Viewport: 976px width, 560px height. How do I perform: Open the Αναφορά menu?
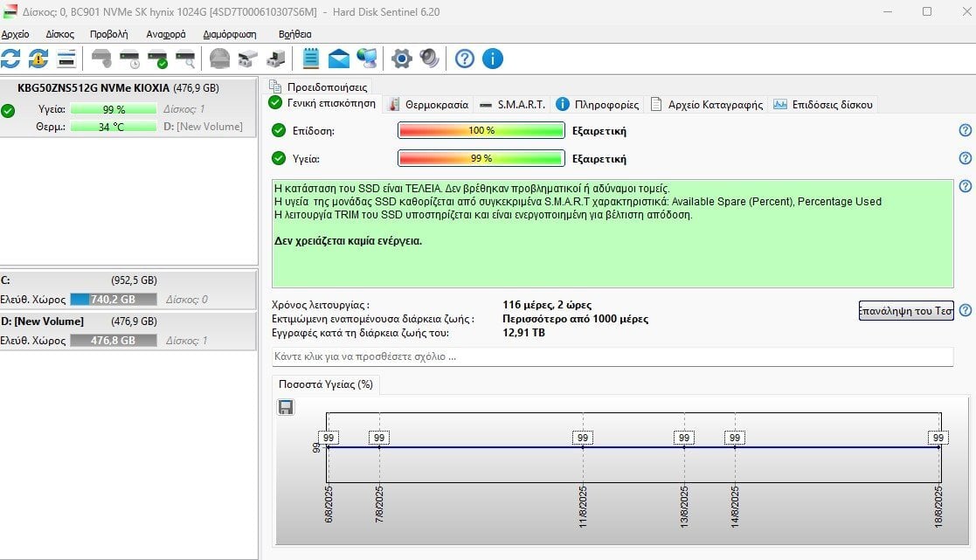(x=165, y=34)
